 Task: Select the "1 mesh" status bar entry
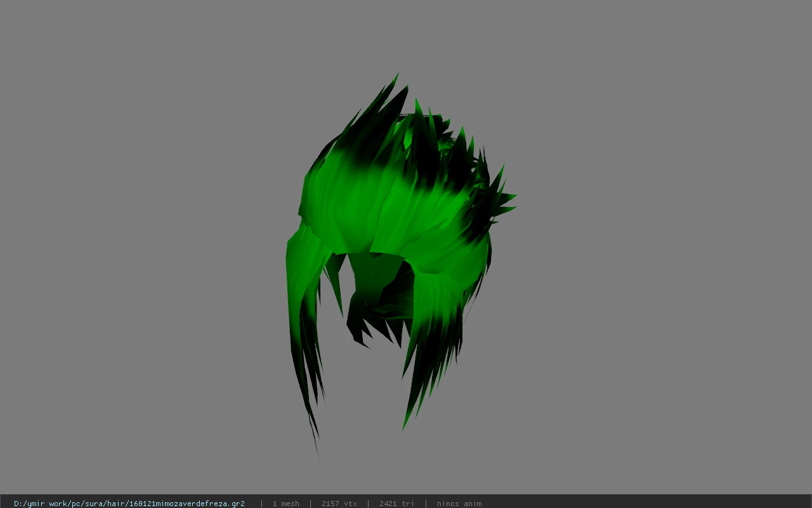pos(285,504)
